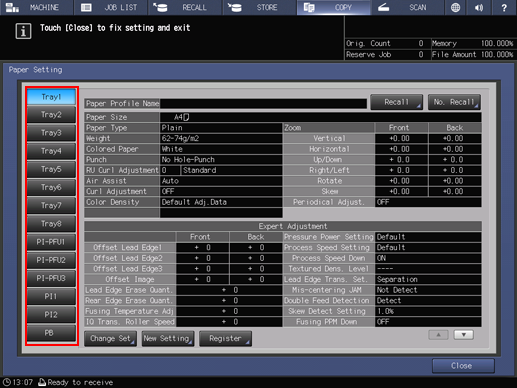This screenshot has height=388, width=517.
Task: Click the No Hole-Punch value
Action: [221, 160]
